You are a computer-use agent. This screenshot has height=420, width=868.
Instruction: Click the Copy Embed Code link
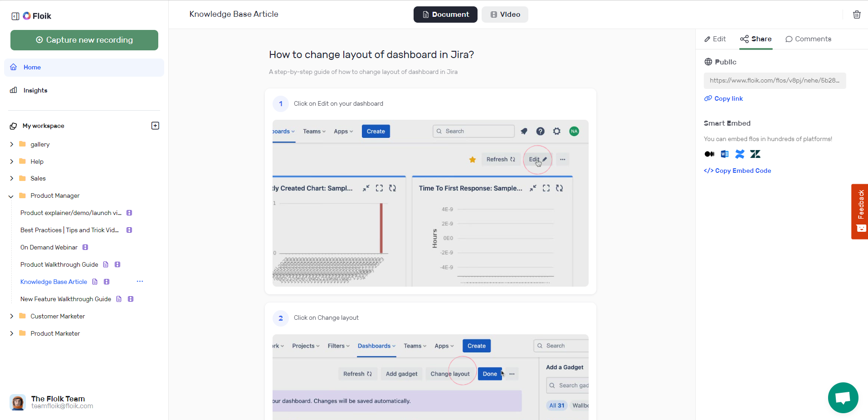pos(737,171)
